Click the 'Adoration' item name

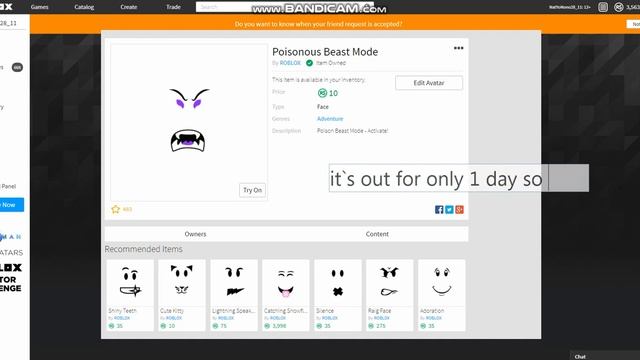(x=432, y=311)
